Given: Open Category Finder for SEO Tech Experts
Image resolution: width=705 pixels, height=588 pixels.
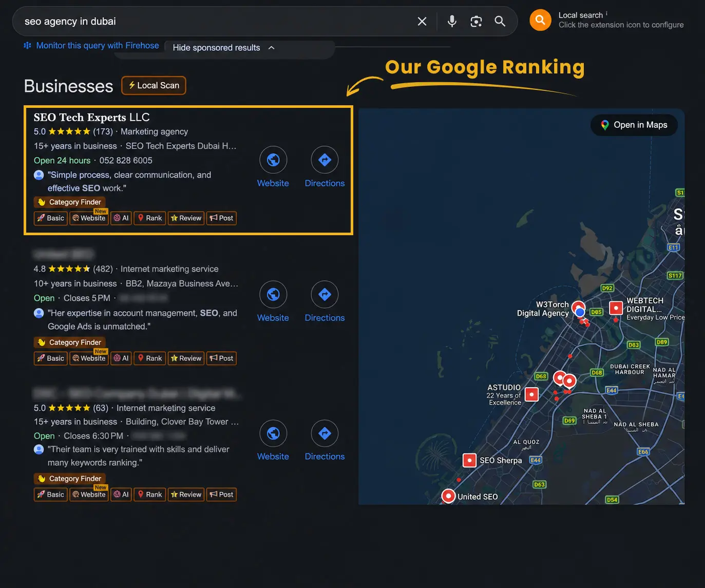Looking at the screenshot, I should tap(70, 202).
